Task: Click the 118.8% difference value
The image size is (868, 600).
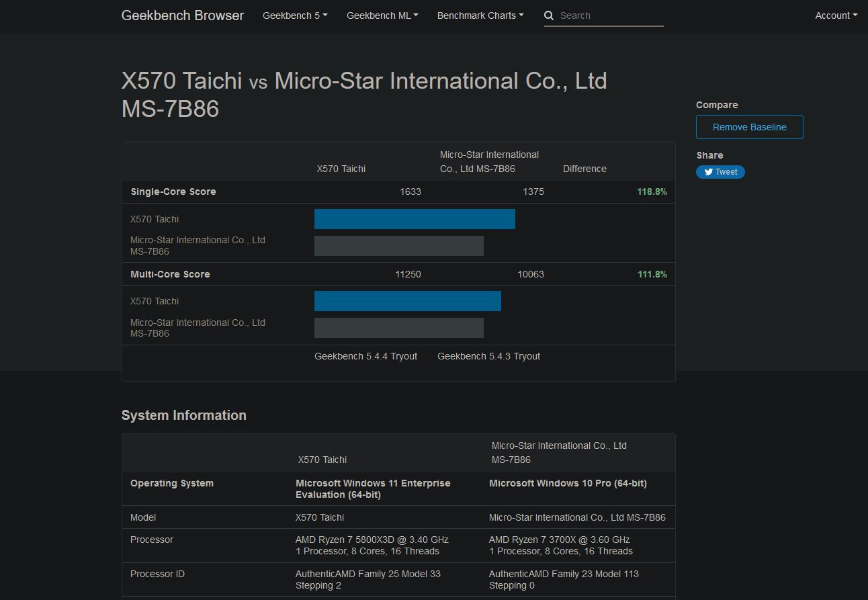Action: pos(652,191)
